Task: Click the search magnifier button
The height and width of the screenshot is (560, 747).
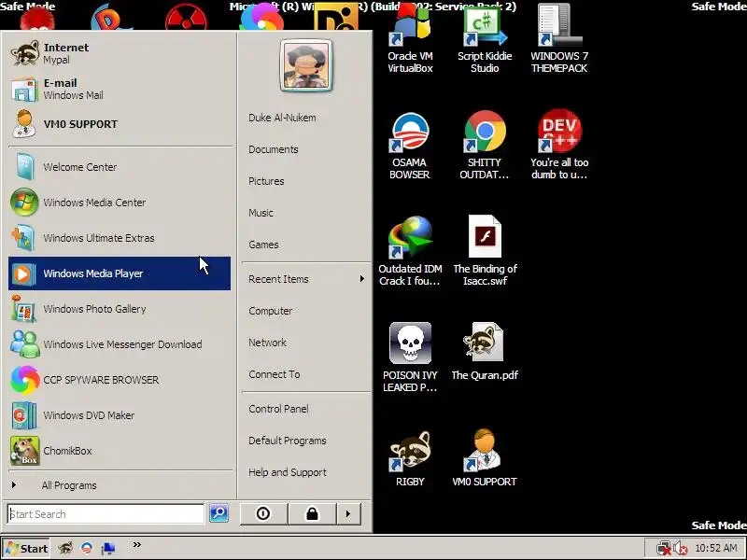Action: coord(219,512)
